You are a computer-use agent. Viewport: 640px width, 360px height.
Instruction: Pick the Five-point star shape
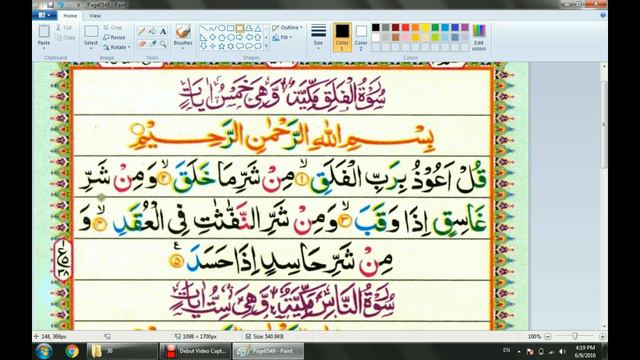tap(221, 46)
